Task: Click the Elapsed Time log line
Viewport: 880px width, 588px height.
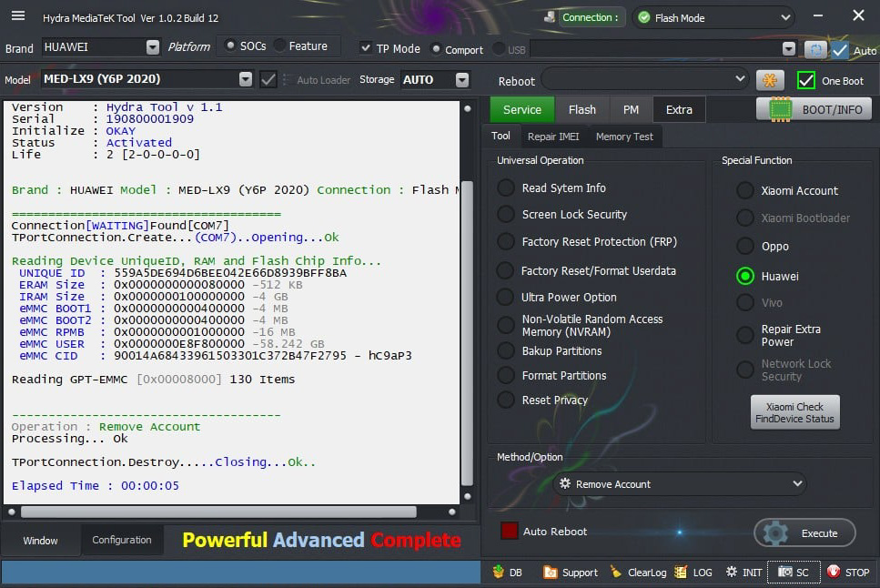Action: (96, 485)
